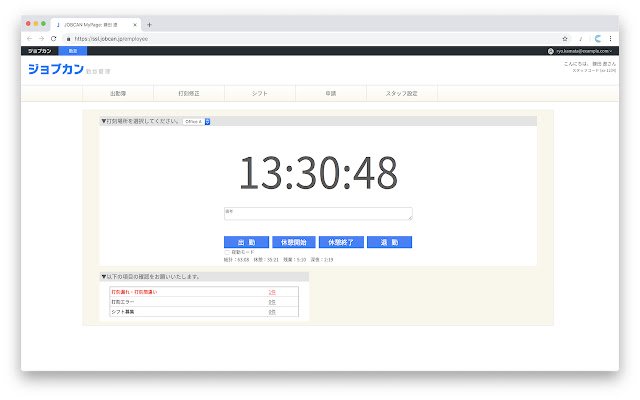Click the blue 出勤 clock-in button

coord(246,242)
